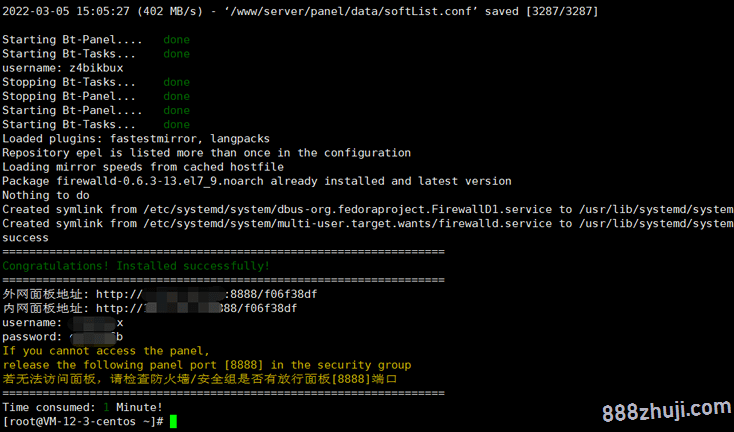Click the multi-user.target.wants/firewalld.service path
This screenshot has width=734, height=432.
tap(348, 223)
